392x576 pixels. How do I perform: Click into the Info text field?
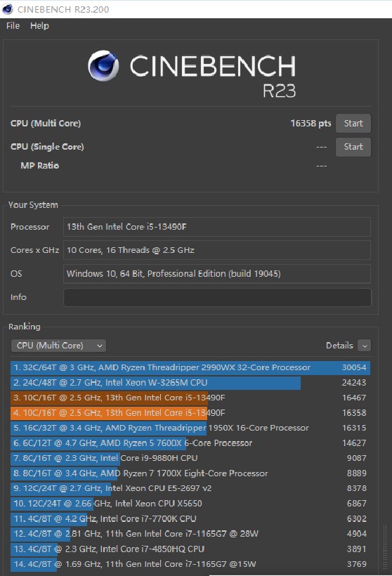tap(217, 297)
